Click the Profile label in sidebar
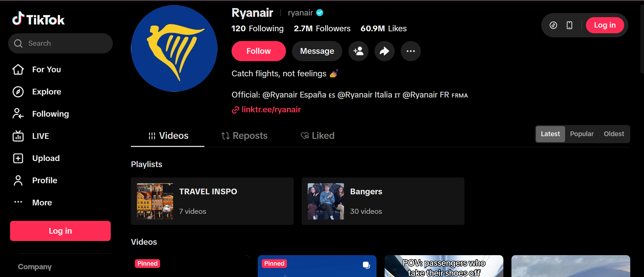 click(45, 181)
